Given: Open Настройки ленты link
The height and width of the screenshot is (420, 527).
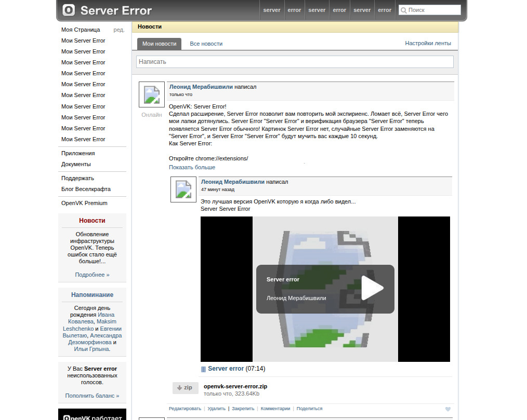Looking at the screenshot, I should tap(428, 43).
